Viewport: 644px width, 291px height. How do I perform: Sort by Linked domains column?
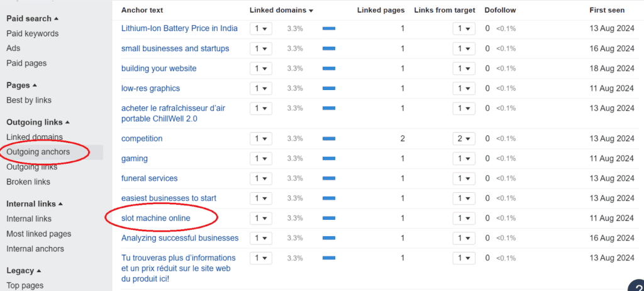pyautogui.click(x=281, y=10)
